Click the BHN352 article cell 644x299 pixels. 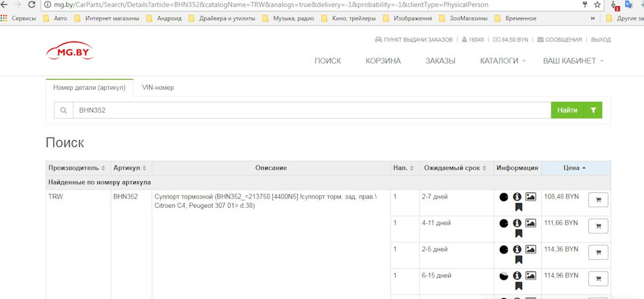pos(125,196)
